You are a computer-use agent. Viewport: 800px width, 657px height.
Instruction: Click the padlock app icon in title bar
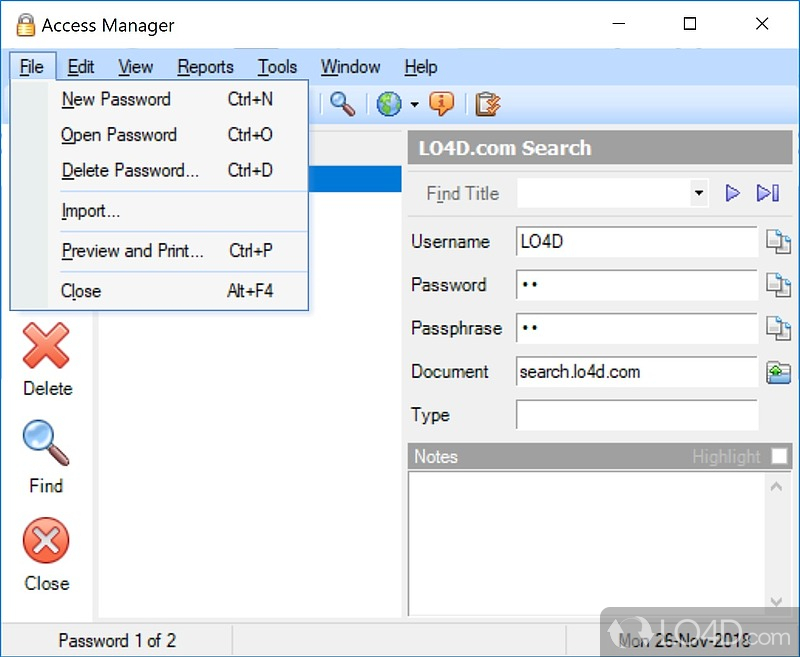pos(25,24)
